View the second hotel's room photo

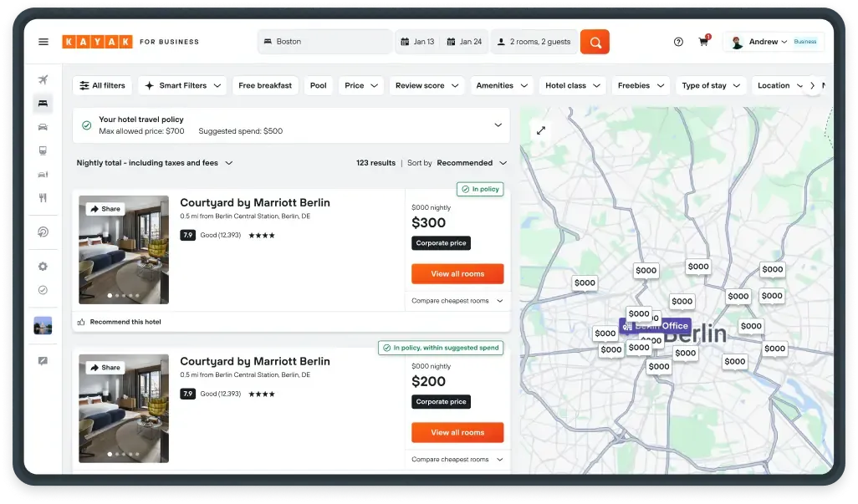pos(124,409)
